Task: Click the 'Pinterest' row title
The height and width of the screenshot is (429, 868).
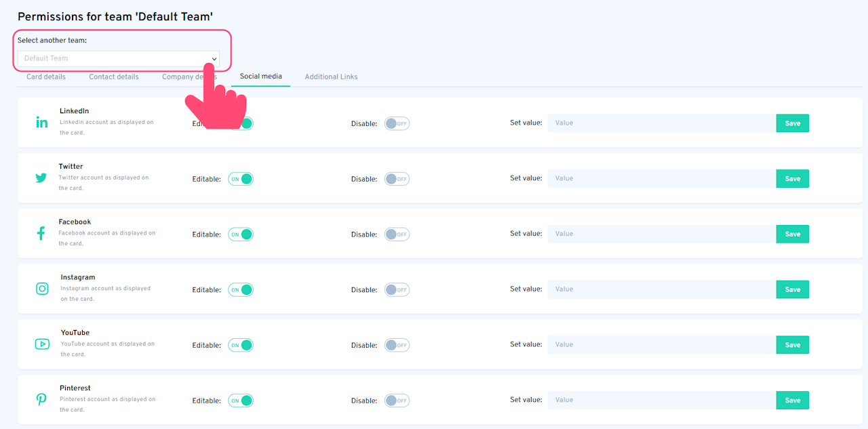Action: pos(75,388)
